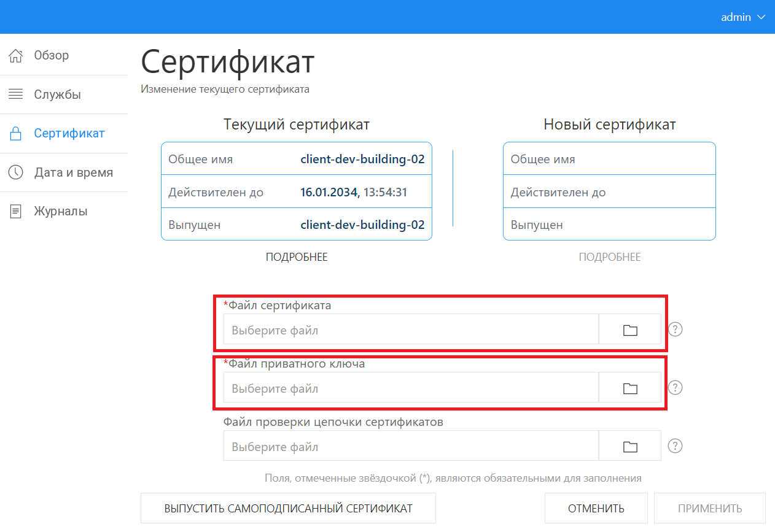The height and width of the screenshot is (532, 775).
Task: Show help for Файл приватного ключа field
Action: pyautogui.click(x=676, y=388)
